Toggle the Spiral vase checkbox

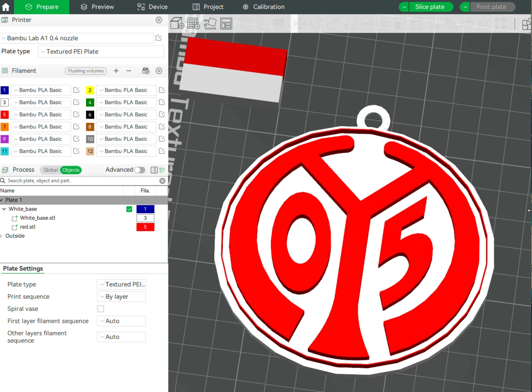101,309
